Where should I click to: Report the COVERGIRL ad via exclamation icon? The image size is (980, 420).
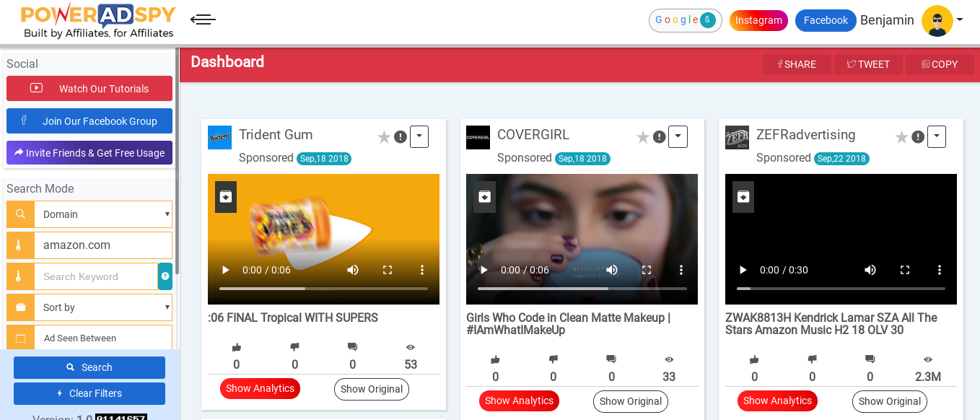659,137
